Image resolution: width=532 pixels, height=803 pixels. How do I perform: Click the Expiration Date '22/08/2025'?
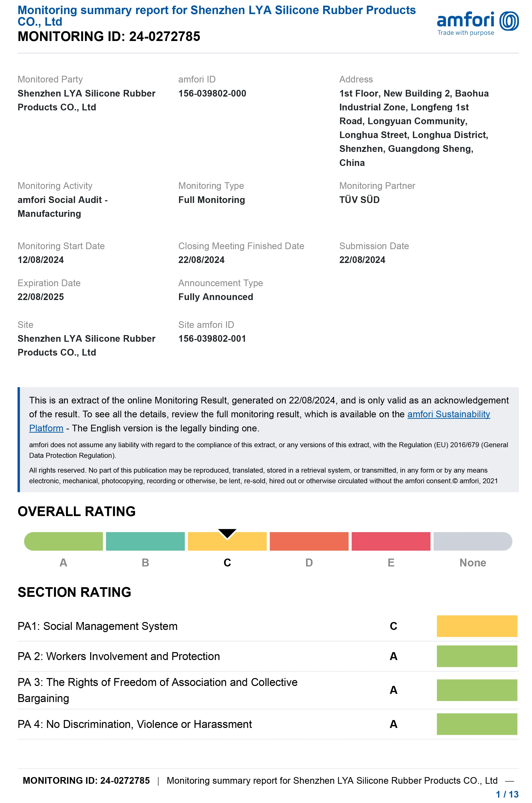[41, 297]
